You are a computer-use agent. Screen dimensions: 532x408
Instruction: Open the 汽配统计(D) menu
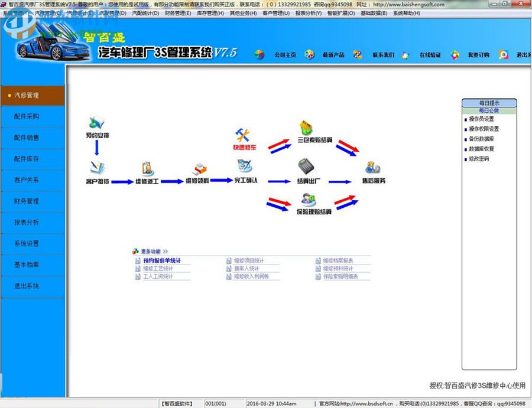click(x=145, y=13)
